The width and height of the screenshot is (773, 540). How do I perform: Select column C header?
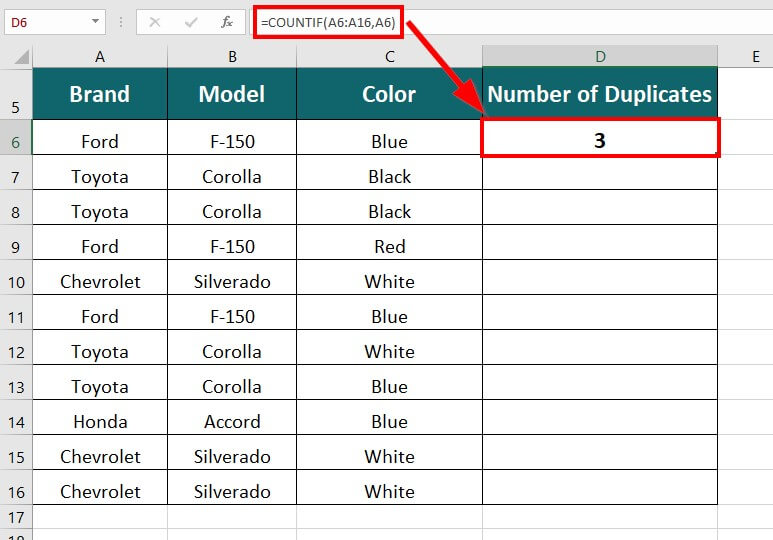coord(389,57)
